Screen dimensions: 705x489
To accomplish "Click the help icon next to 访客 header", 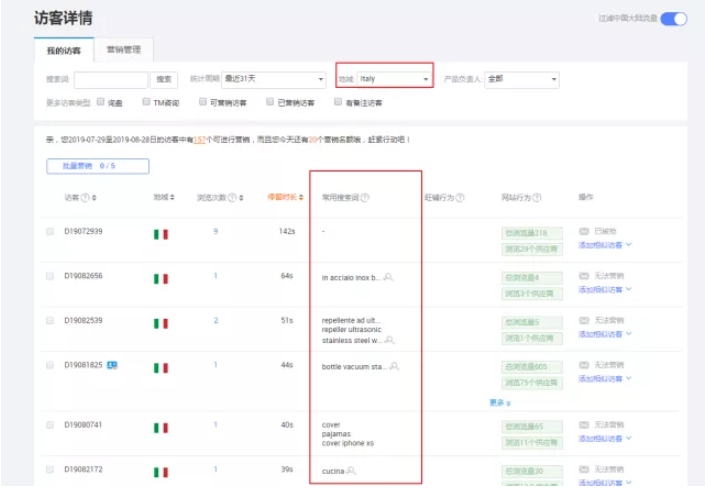I will pyautogui.click(x=85, y=198).
